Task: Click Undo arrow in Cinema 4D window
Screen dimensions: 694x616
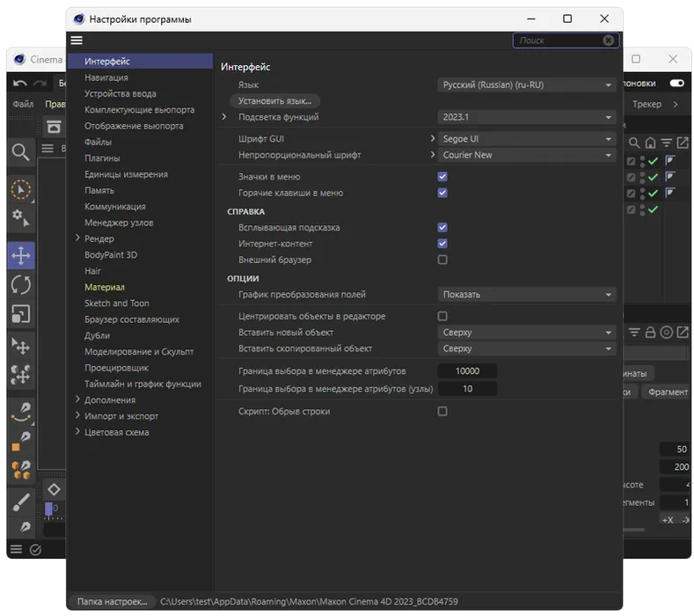Action: pyautogui.click(x=20, y=84)
